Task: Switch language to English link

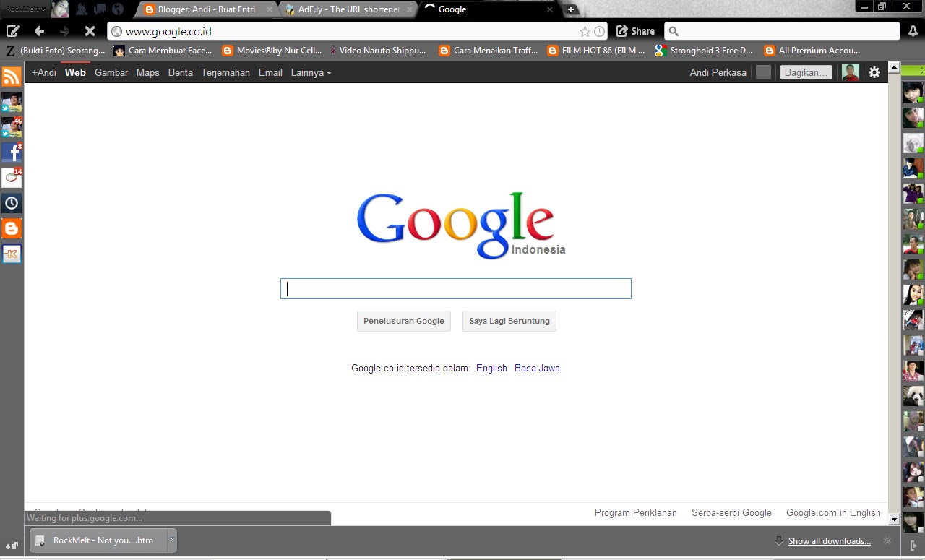Action: tap(491, 368)
